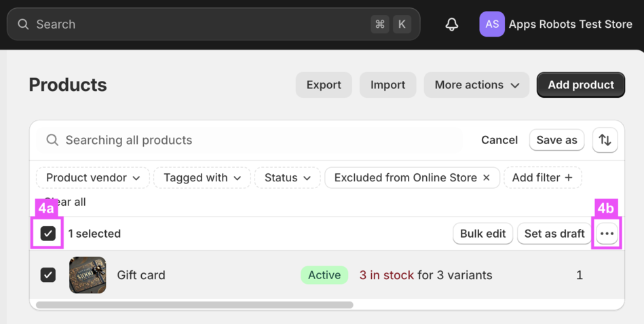Open the AS store avatar menu
The image size is (644, 324).
pos(492,24)
